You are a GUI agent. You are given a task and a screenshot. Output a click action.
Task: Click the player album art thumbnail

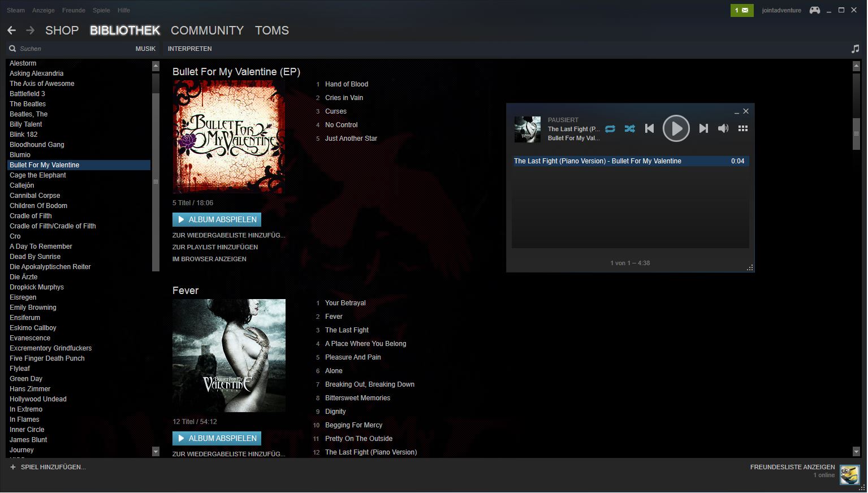pyautogui.click(x=528, y=129)
